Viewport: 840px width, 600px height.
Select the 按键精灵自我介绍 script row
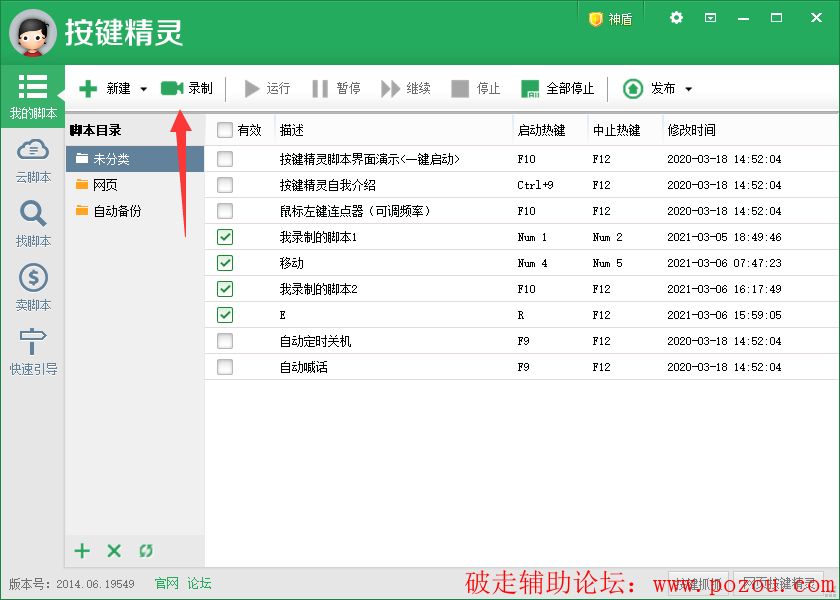(x=521, y=185)
